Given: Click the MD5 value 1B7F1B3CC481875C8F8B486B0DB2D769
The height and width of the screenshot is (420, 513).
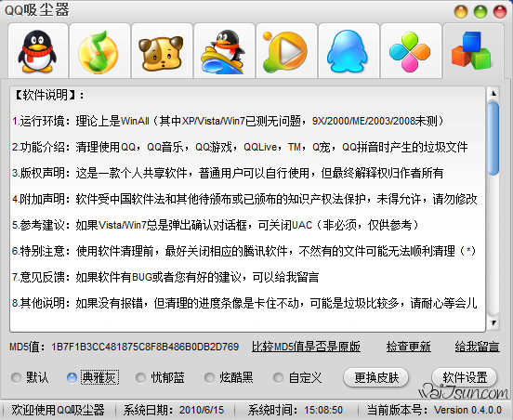Looking at the screenshot, I should click(x=145, y=347).
